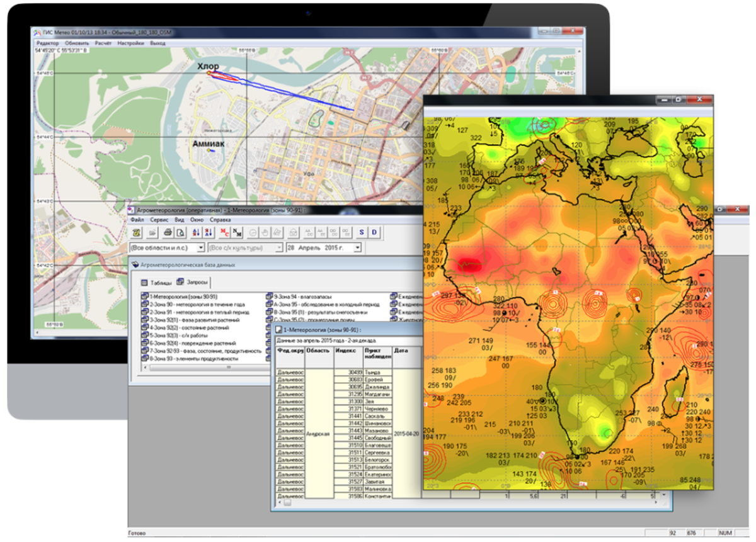Click the greyed hand toolbar icon
756x542 pixels.
click(x=265, y=233)
